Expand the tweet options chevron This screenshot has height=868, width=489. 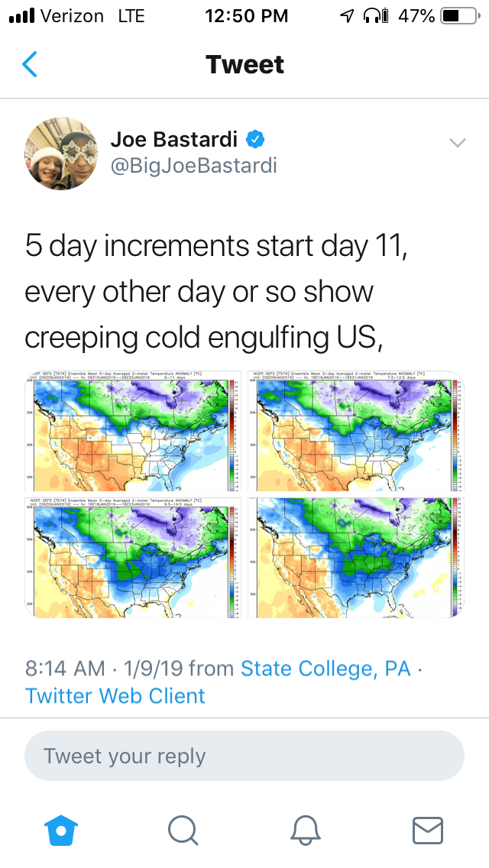pyautogui.click(x=457, y=143)
